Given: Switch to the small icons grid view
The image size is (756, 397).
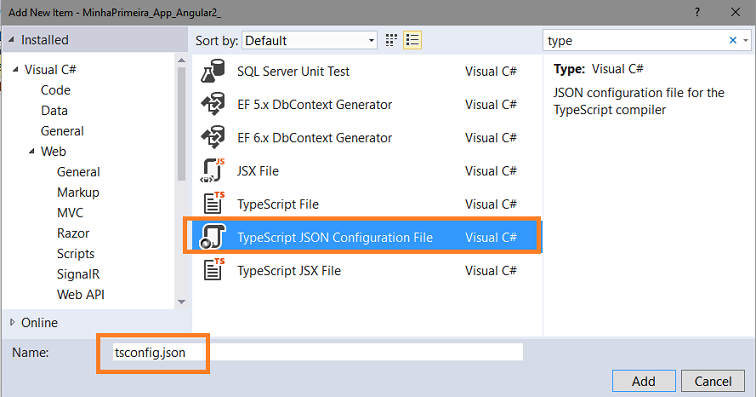Looking at the screenshot, I should click(x=392, y=40).
